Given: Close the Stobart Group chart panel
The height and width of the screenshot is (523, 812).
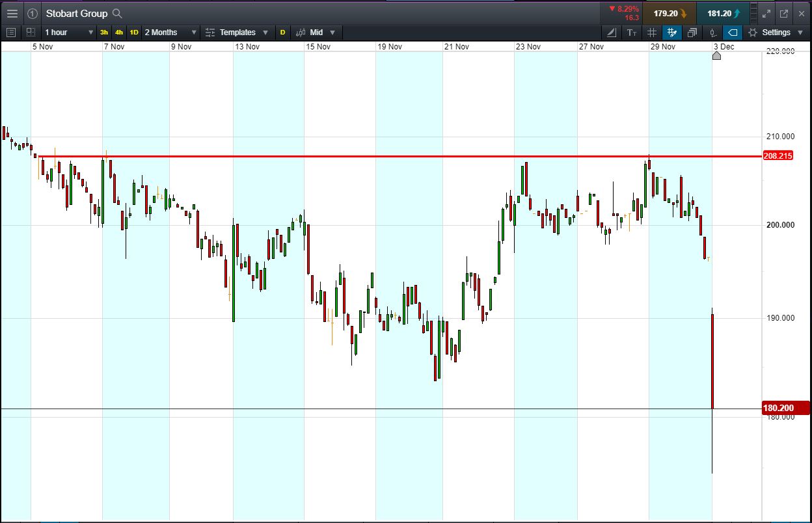Looking at the screenshot, I should click(802, 13).
